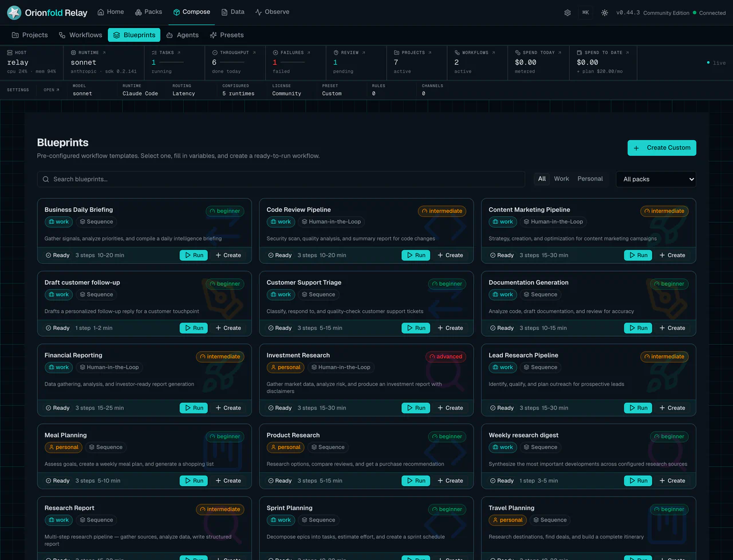Screen dimensions: 733x560
Task: Open the Packs nav item
Action: (x=148, y=12)
